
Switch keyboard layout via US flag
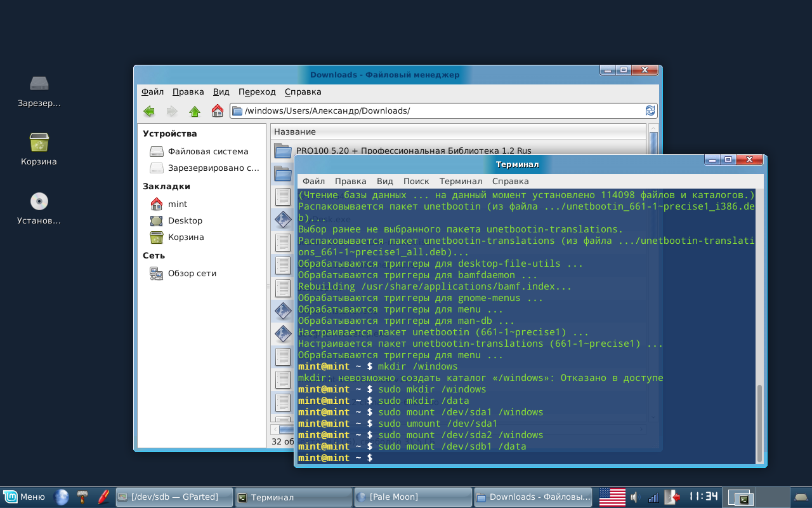pos(612,497)
